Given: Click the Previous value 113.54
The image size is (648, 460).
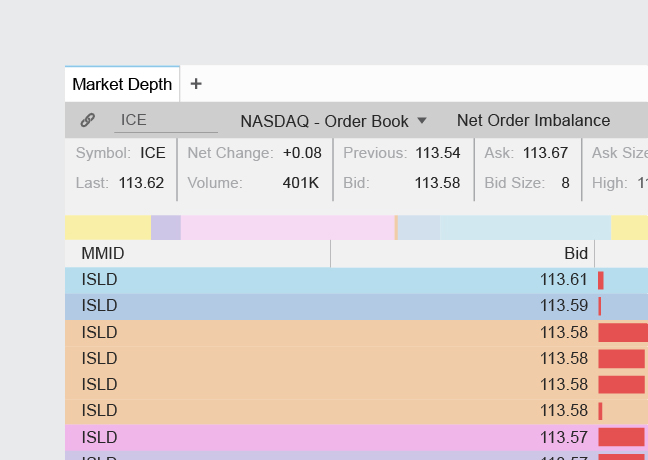Looking at the screenshot, I should (438, 153).
